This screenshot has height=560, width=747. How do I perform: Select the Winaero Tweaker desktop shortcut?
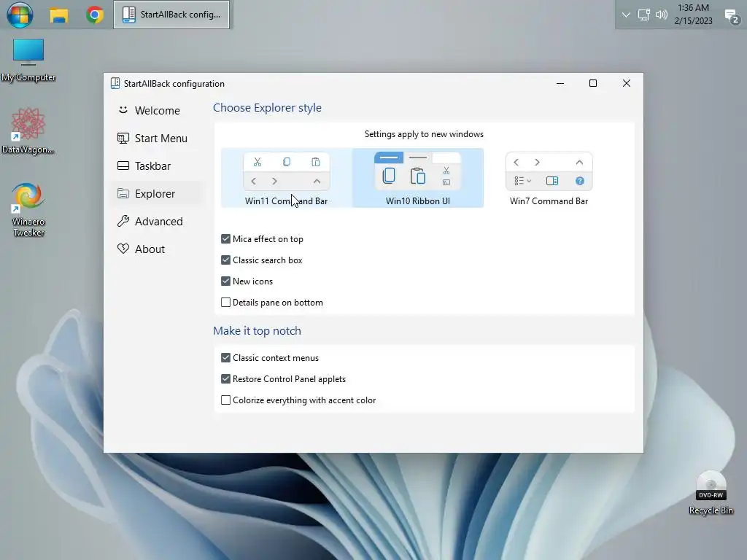tap(28, 210)
